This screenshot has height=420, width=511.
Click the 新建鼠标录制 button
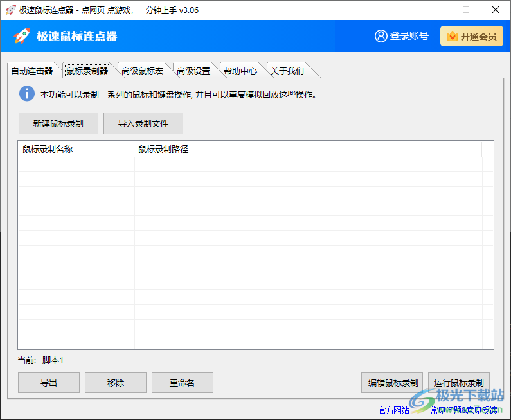[x=58, y=123]
